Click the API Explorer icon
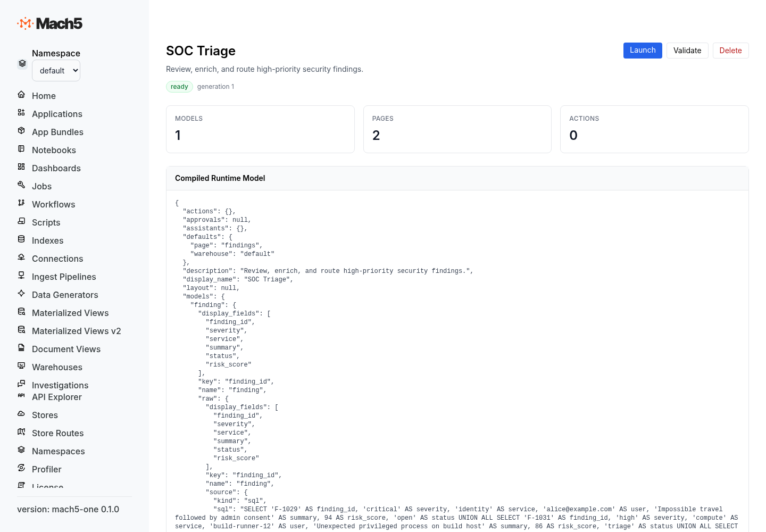 tap(21, 395)
